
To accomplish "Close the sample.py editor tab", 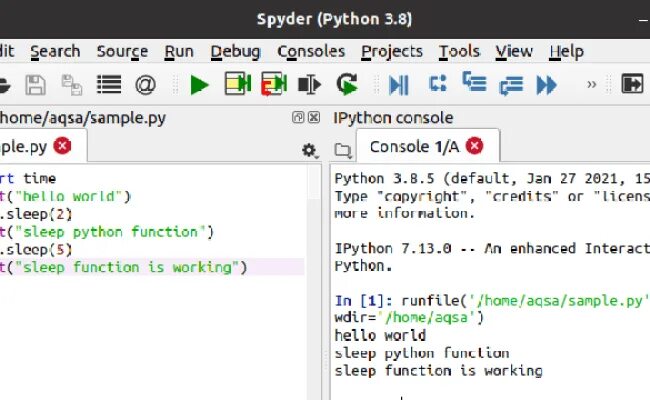I will click(x=62, y=146).
